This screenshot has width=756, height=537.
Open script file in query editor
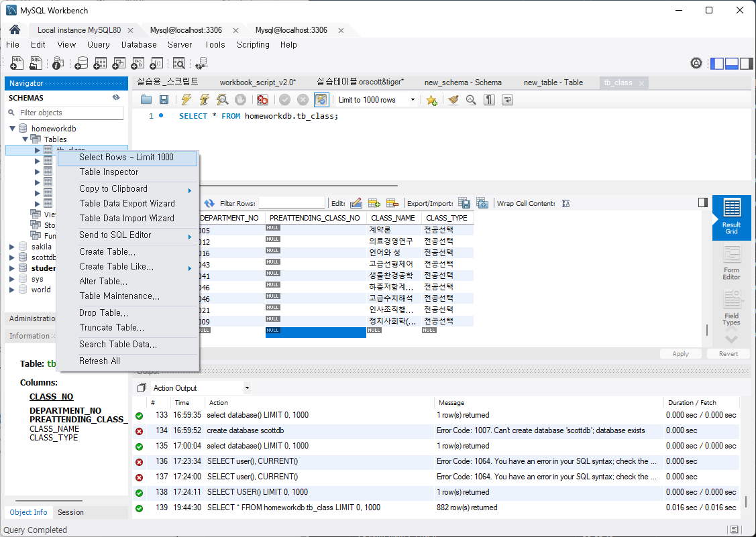[146, 100]
